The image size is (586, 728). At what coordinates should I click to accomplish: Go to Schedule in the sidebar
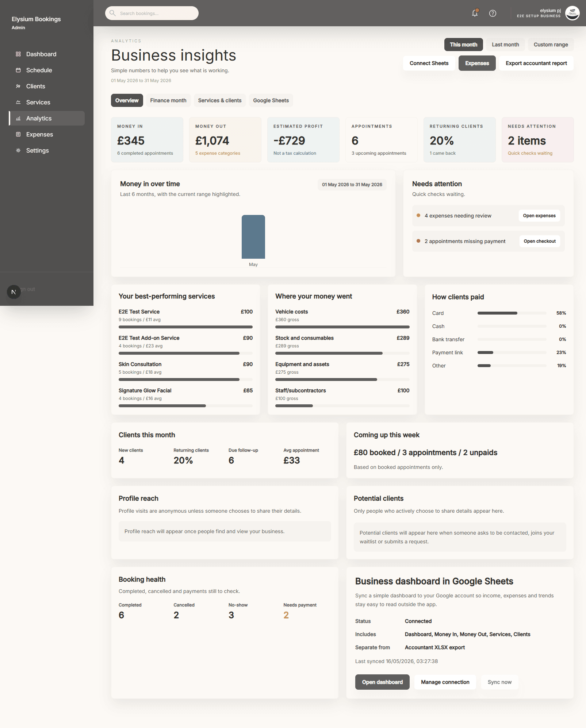pyautogui.click(x=47, y=70)
